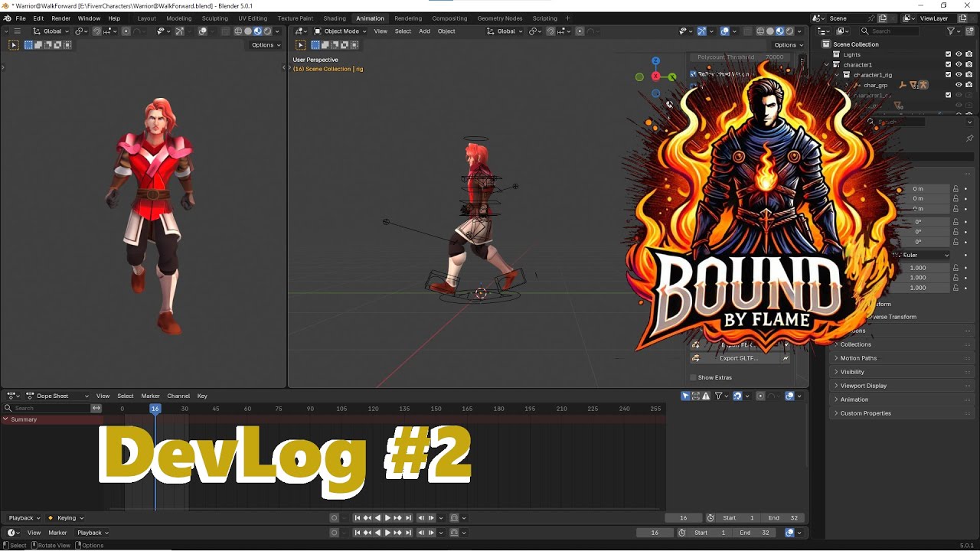Open right viewport Global orientation dropdown
Image resolution: width=980 pixels, height=551 pixels.
click(506, 31)
